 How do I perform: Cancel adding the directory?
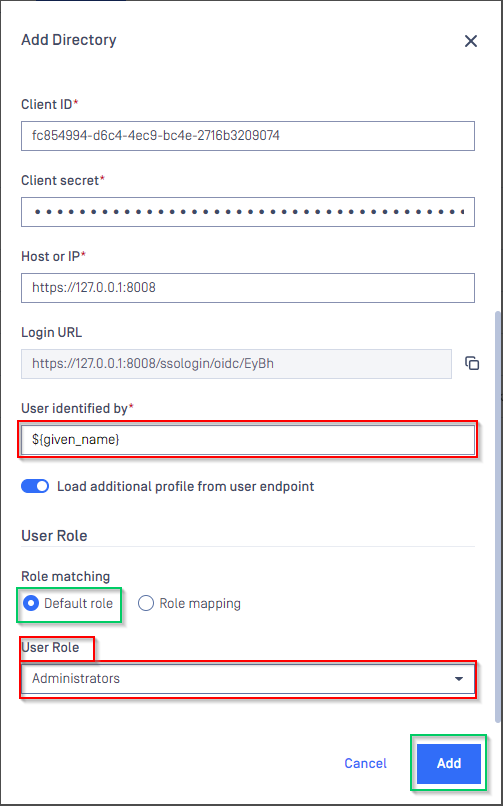pyautogui.click(x=365, y=763)
